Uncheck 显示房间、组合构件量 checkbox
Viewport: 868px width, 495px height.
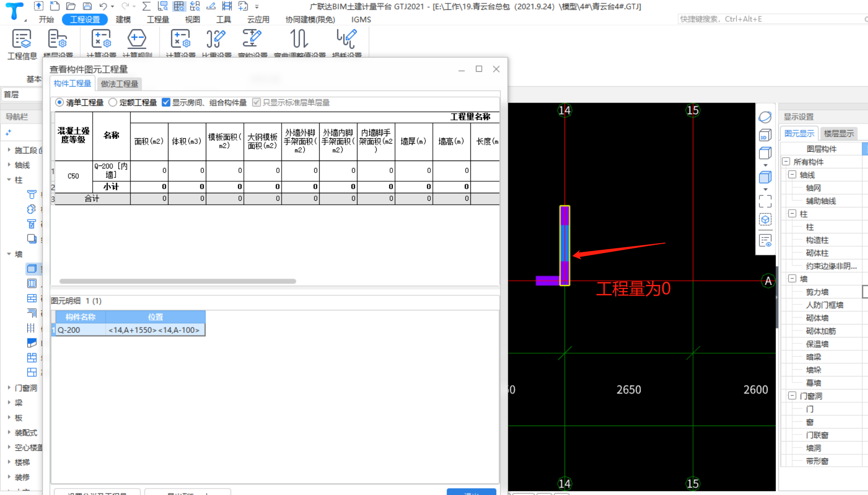click(x=166, y=102)
